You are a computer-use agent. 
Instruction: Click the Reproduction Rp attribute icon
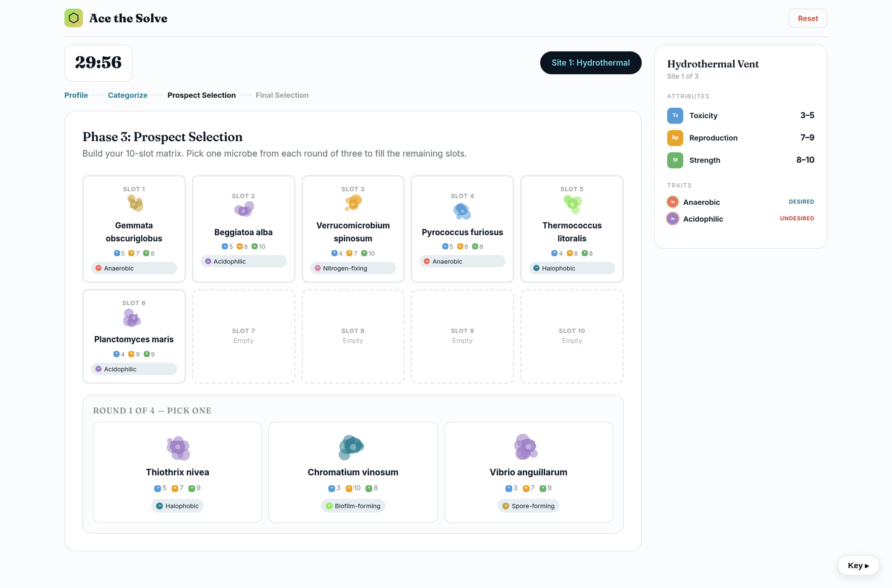pos(675,138)
